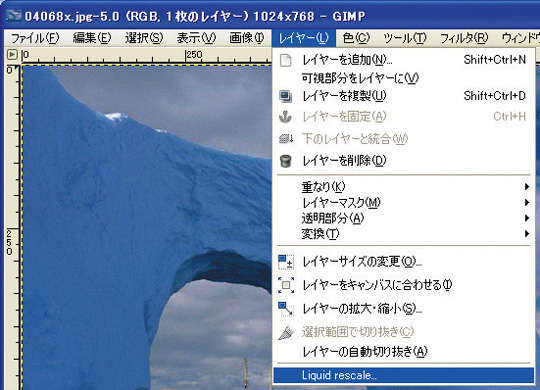The image size is (540, 390).
Task: Open the 色(C) menu
Action: point(356,38)
